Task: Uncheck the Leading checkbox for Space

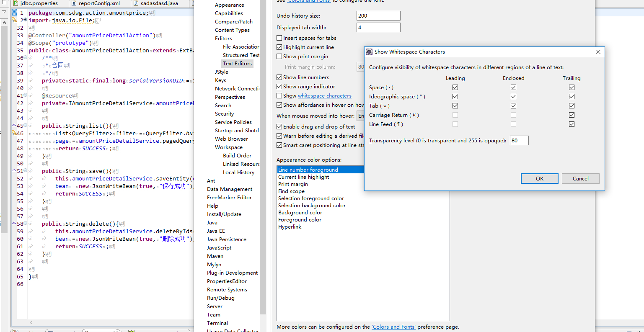Action: pos(455,88)
